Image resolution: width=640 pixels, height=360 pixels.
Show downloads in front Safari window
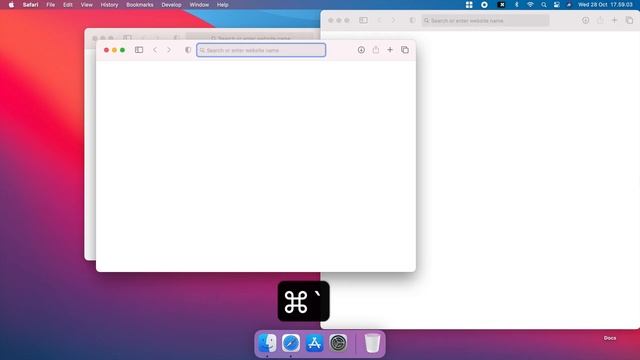(361, 50)
